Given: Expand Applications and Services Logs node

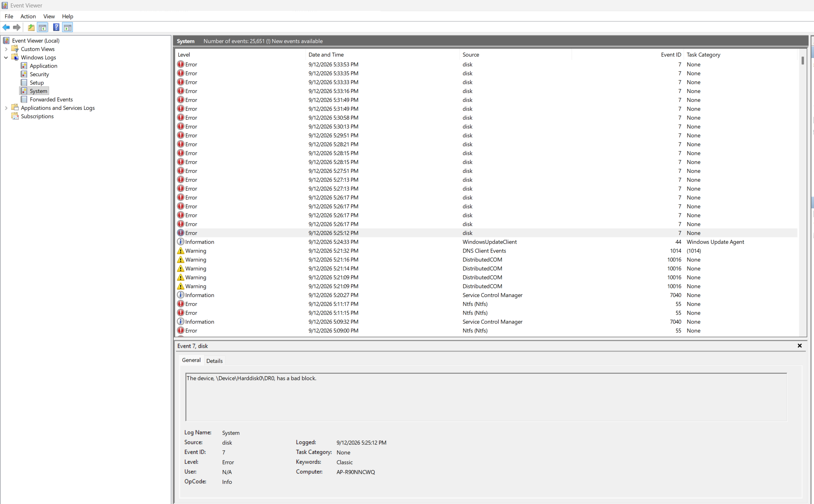Looking at the screenshot, I should coord(6,108).
